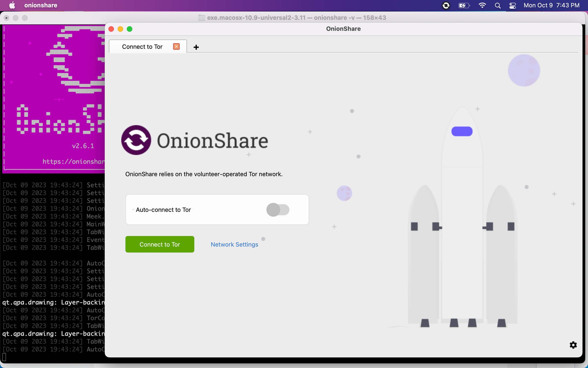This screenshot has width=588, height=368.
Task: Click battery status icon
Action: (464, 5)
